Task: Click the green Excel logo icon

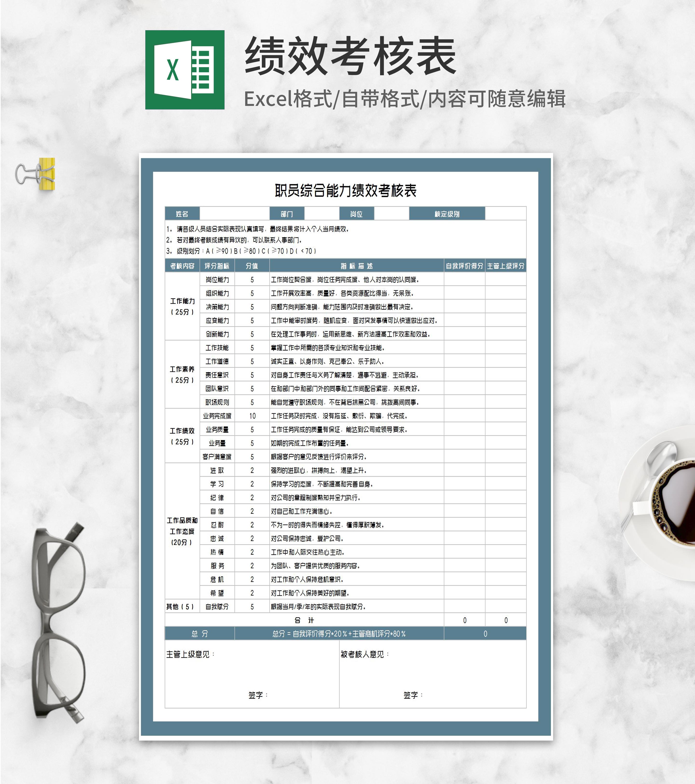Action: (x=185, y=70)
